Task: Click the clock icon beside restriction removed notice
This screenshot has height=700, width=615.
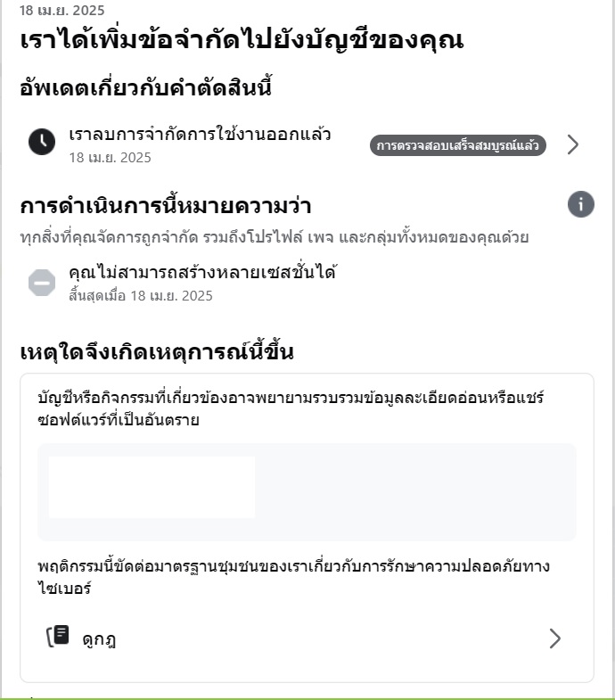Action: click(42, 142)
